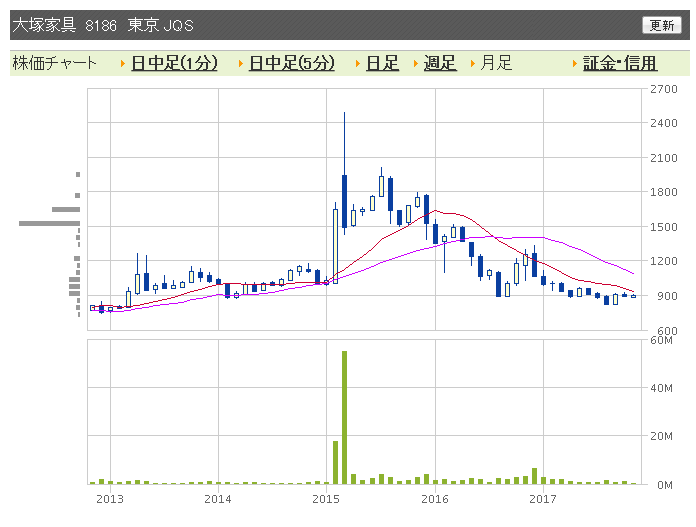The height and width of the screenshot is (527, 696).
Task: Click the orange arrow before 週足
Action: 416,63
